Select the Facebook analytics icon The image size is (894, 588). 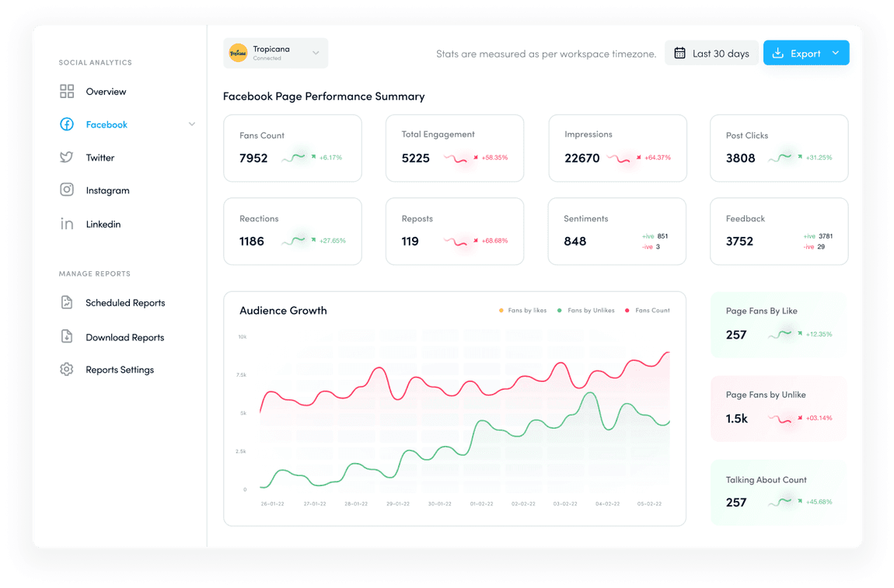click(67, 124)
